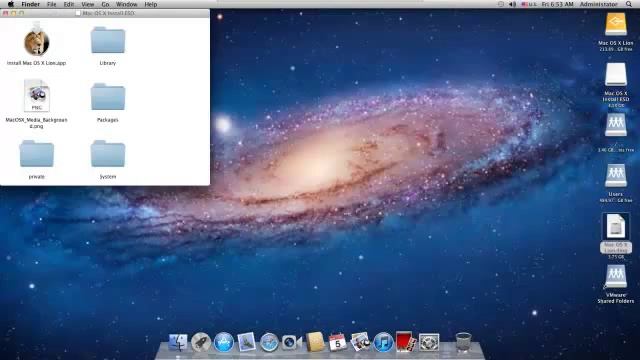Open the File menu
Screen dimensions: 640x360
pyautogui.click(x=51, y=4)
